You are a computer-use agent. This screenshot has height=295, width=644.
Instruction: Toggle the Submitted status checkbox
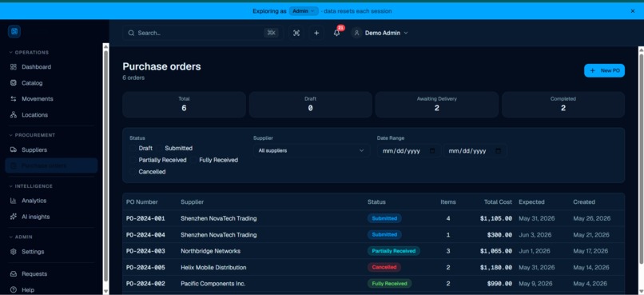click(159, 149)
